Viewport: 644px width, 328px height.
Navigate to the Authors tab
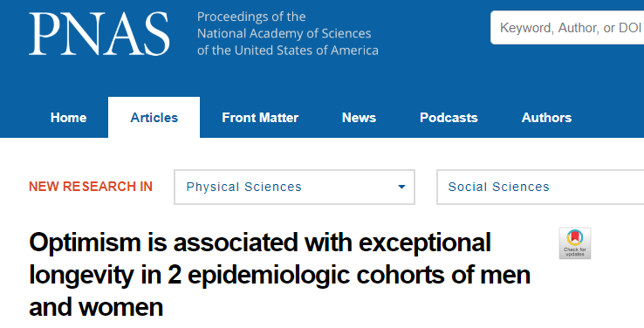pos(546,118)
